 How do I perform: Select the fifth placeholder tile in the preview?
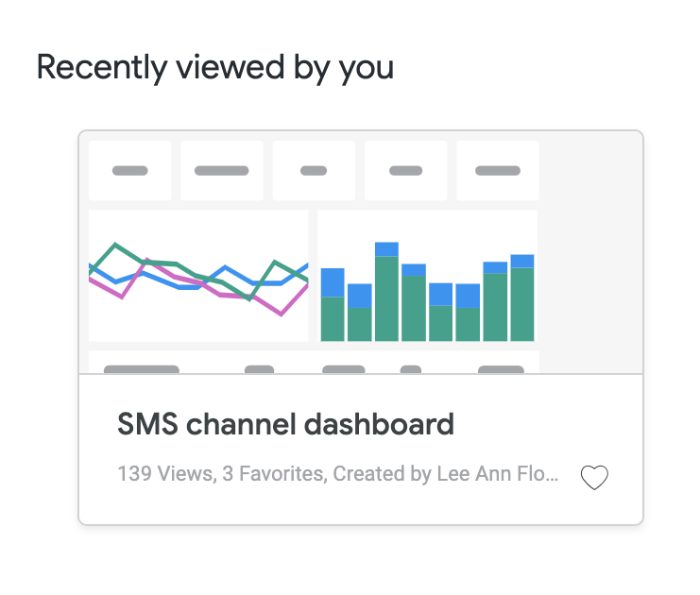point(498,171)
